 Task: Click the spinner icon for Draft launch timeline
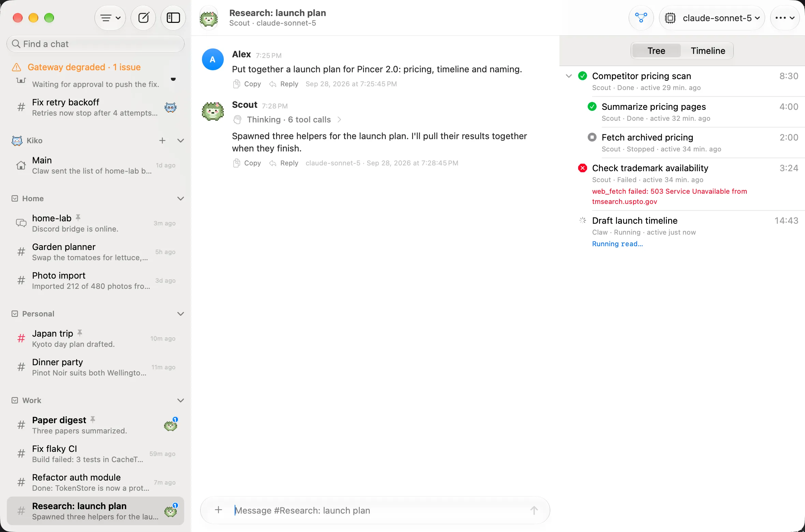583,220
